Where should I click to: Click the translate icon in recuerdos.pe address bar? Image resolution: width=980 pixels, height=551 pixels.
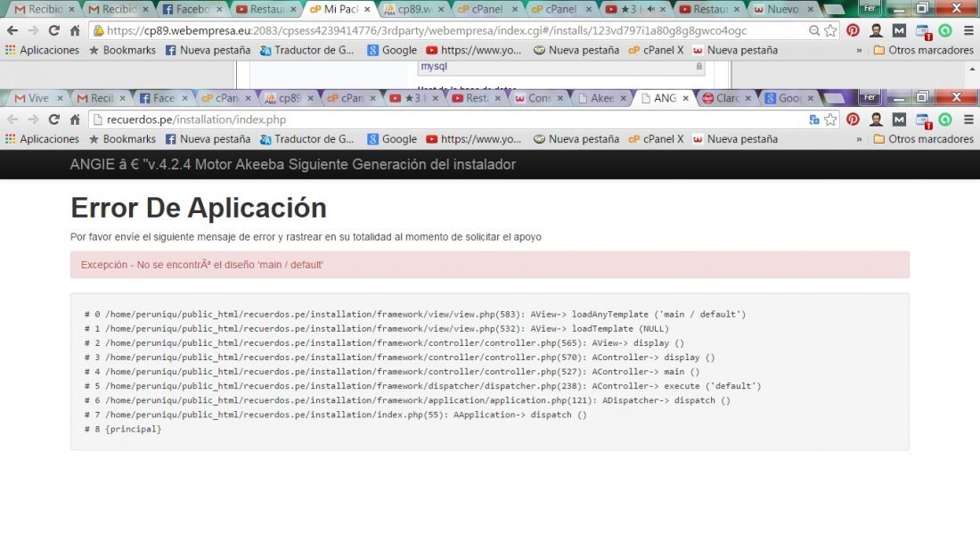pos(813,119)
